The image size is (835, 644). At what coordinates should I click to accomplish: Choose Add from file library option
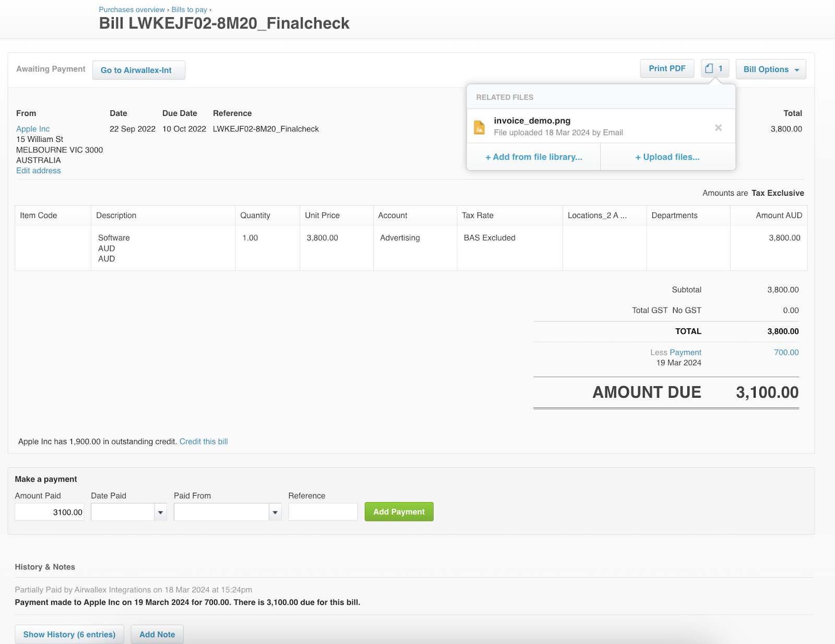tap(533, 157)
